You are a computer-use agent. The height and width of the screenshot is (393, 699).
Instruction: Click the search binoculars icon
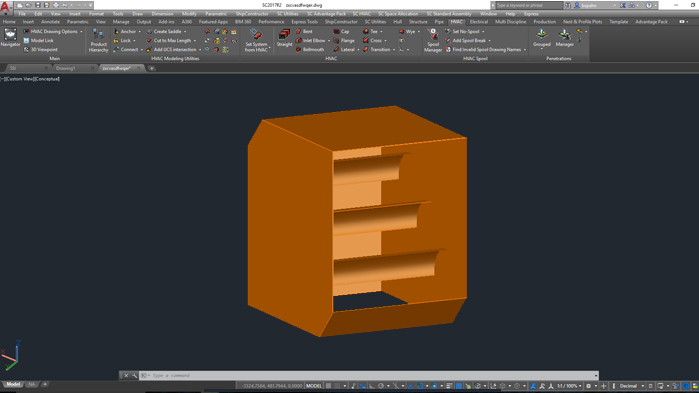coord(567,5)
